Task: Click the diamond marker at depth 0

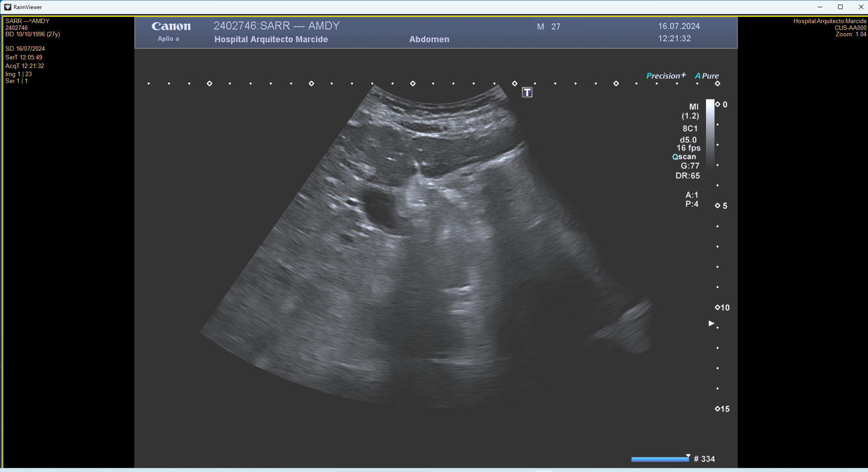Action: pyautogui.click(x=717, y=104)
